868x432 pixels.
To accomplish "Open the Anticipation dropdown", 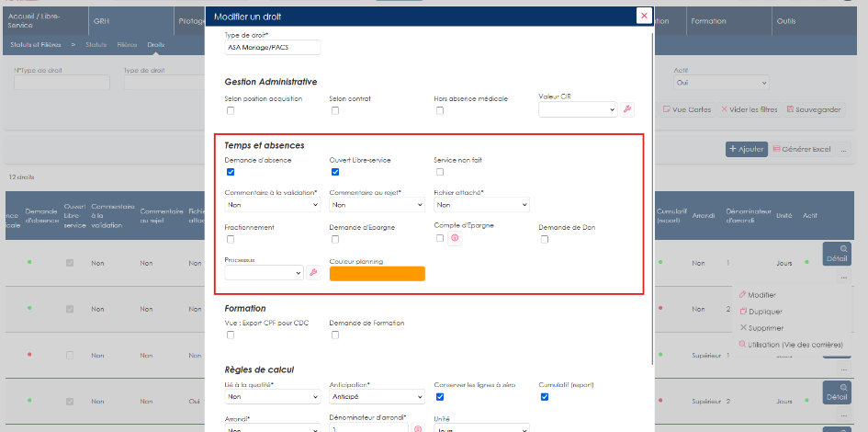I will pyautogui.click(x=377, y=396).
